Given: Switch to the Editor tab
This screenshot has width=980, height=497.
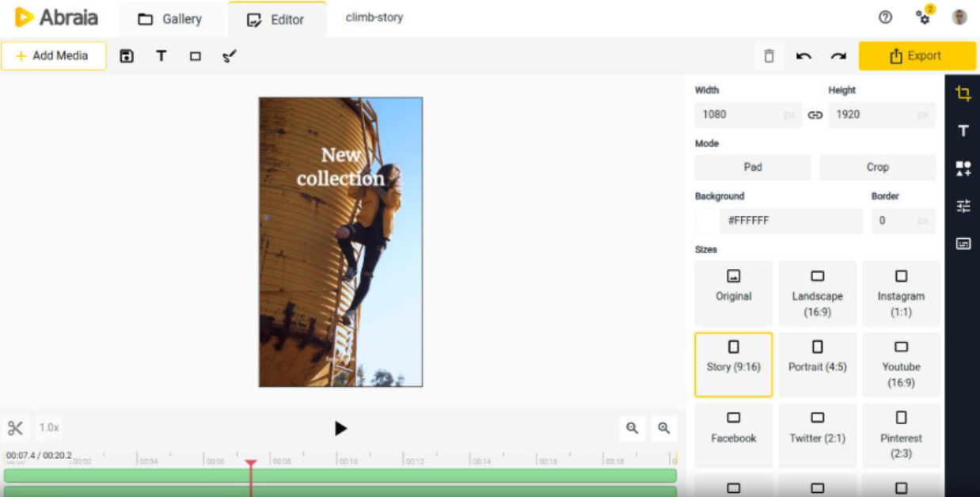Looking at the screenshot, I should [276, 19].
